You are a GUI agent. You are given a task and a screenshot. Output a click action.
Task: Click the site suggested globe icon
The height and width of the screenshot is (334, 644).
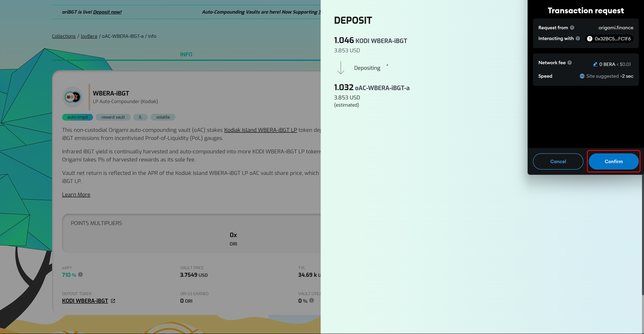pyautogui.click(x=582, y=76)
